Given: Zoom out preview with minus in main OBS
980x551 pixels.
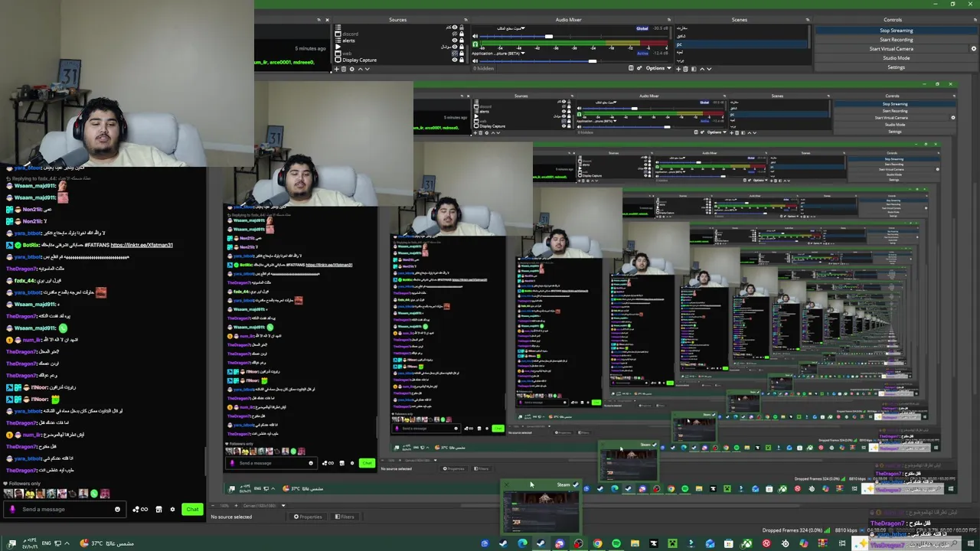Looking at the screenshot, I should tap(213, 505).
